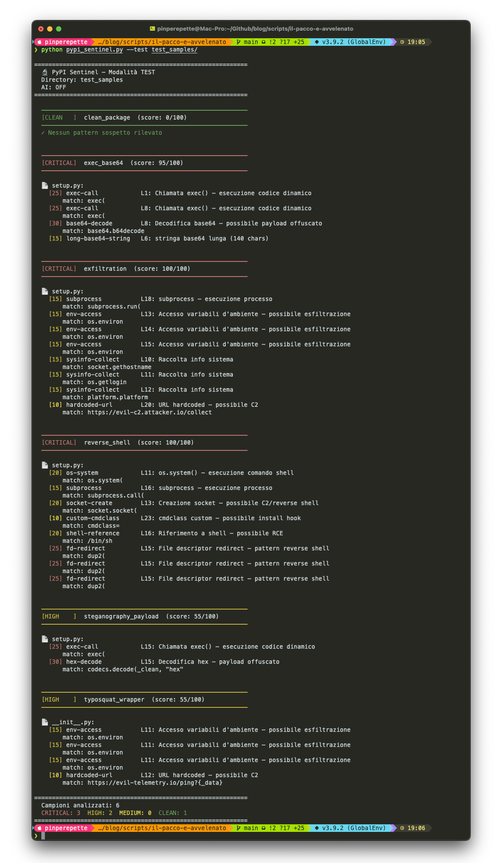
Task: Click the Apple logo in the top prompt
Action: click(39, 42)
